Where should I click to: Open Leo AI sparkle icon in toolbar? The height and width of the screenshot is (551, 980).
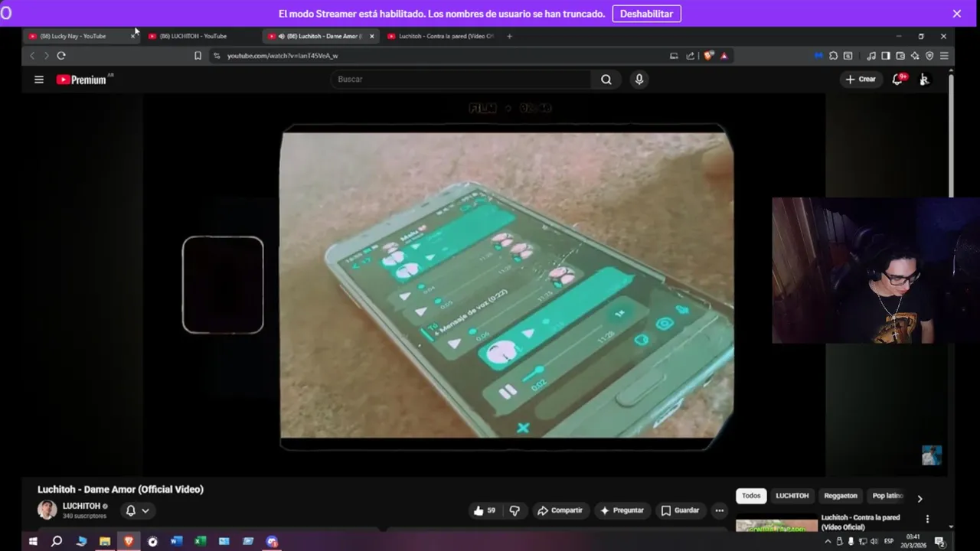point(915,56)
